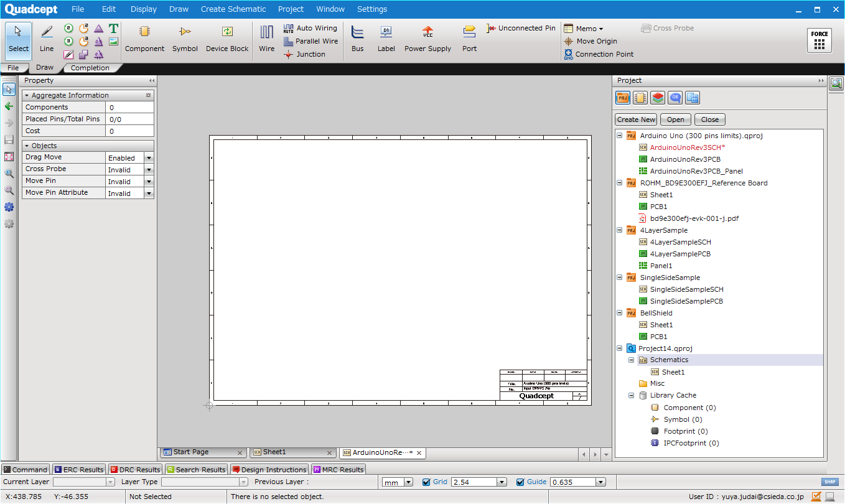Place an Unconnected Pin marker
The image size is (845, 504).
pos(521,28)
